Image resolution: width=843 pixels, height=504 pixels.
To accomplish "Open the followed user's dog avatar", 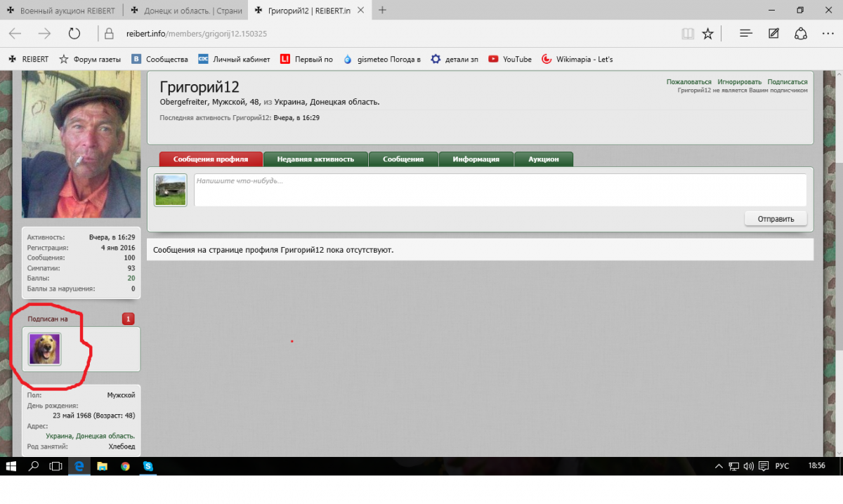I will coord(44,349).
